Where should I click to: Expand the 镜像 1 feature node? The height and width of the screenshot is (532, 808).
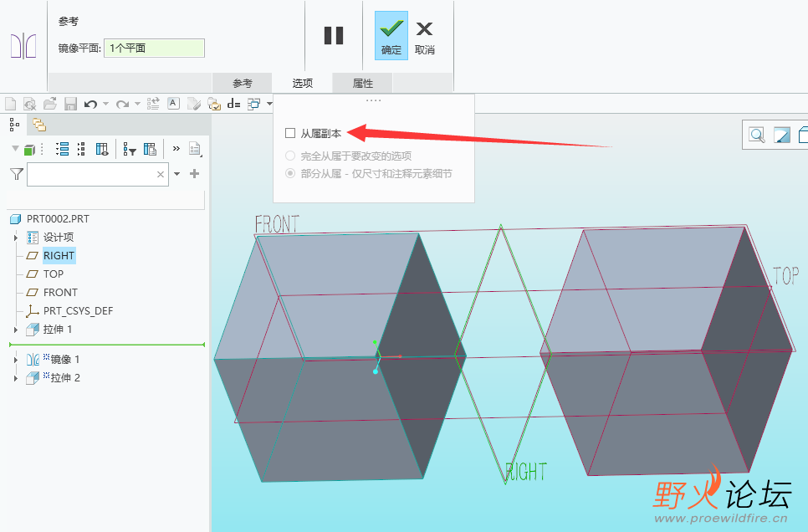coord(15,360)
